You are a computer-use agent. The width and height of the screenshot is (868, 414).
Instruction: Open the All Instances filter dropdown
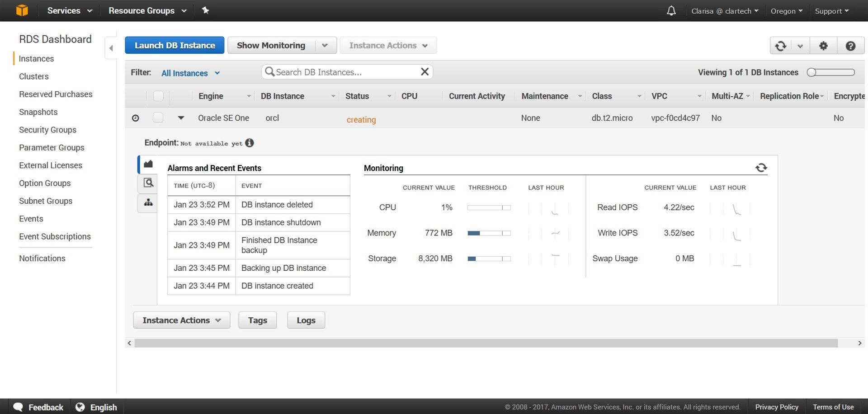pyautogui.click(x=190, y=73)
